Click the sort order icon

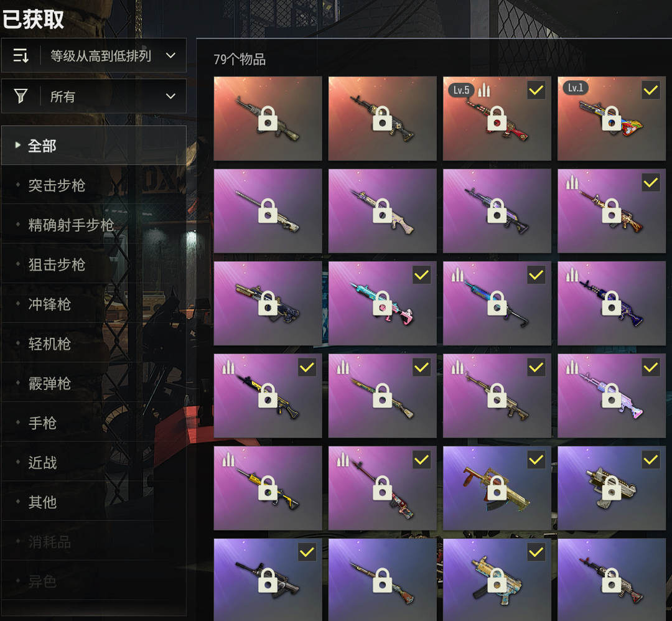[21, 56]
